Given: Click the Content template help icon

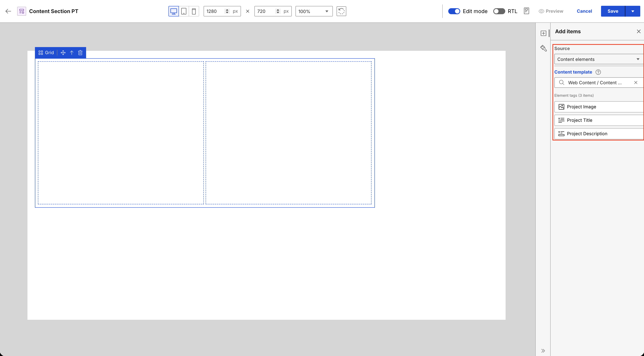Looking at the screenshot, I should pos(598,72).
